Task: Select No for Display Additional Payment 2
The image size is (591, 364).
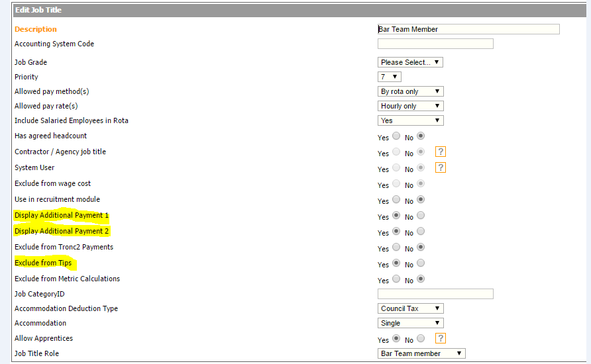Action: pyautogui.click(x=421, y=232)
